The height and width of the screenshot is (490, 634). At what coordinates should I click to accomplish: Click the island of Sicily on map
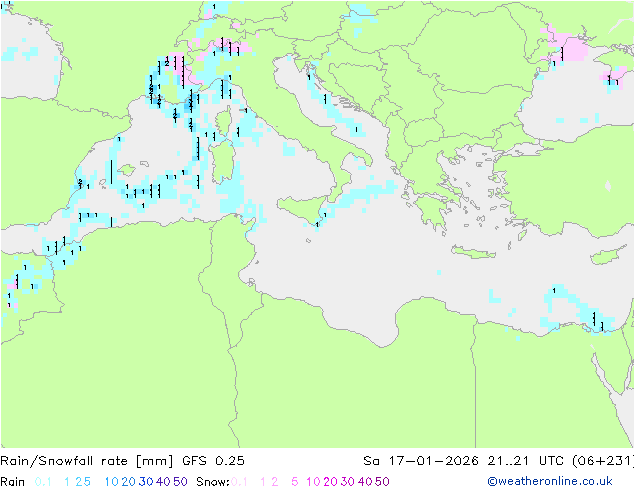click(x=305, y=208)
